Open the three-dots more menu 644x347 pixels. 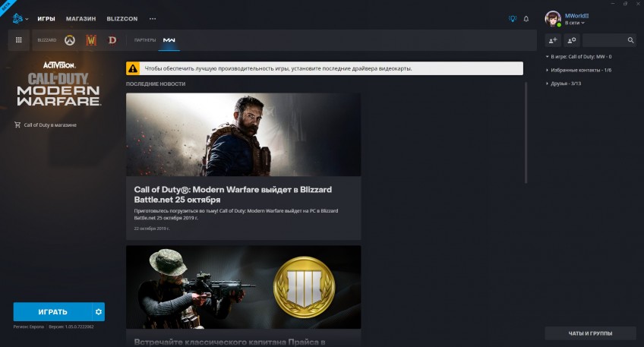pyautogui.click(x=153, y=18)
